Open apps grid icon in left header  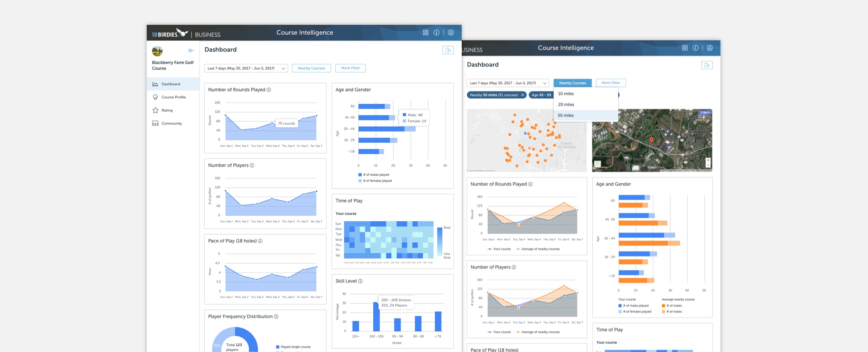pyautogui.click(x=425, y=33)
